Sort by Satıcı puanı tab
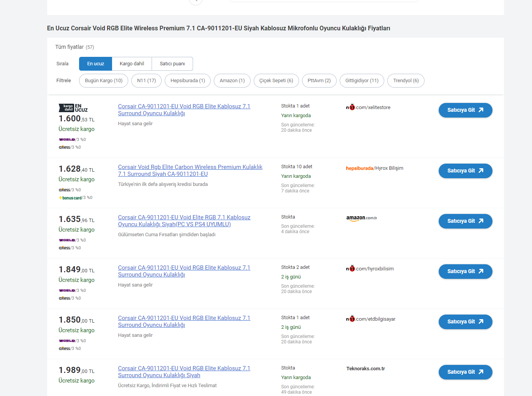The image size is (532, 396). 172,64
